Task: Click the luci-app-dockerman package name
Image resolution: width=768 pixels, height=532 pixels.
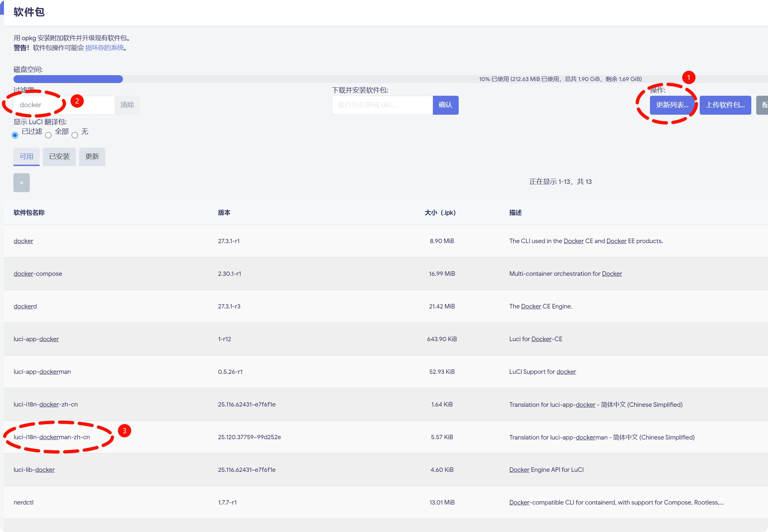Action: point(42,372)
